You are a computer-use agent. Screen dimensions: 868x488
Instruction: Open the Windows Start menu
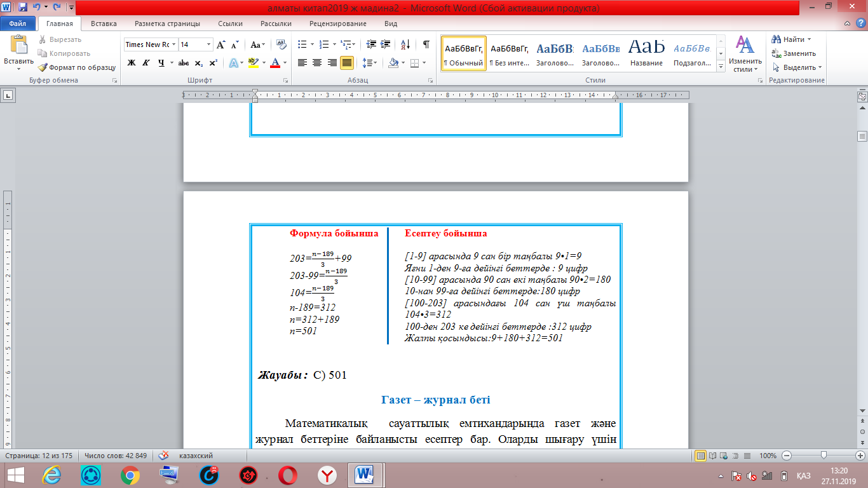[x=15, y=475]
